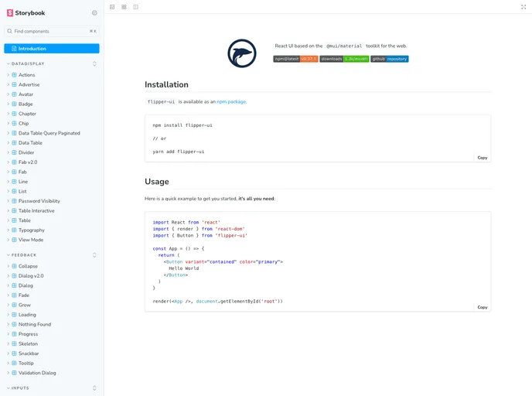
Task: Expand the Password Visibility chevron
Action: coord(9,201)
